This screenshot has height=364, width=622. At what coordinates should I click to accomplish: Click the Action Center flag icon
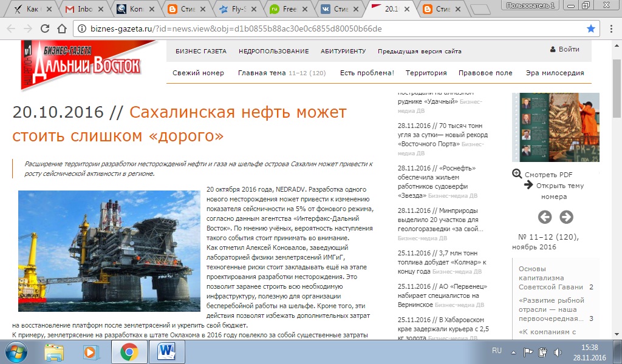[528, 352]
